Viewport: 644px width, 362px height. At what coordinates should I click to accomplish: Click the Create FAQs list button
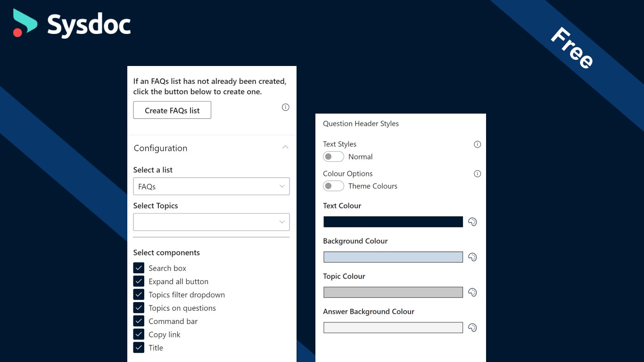coord(172,110)
